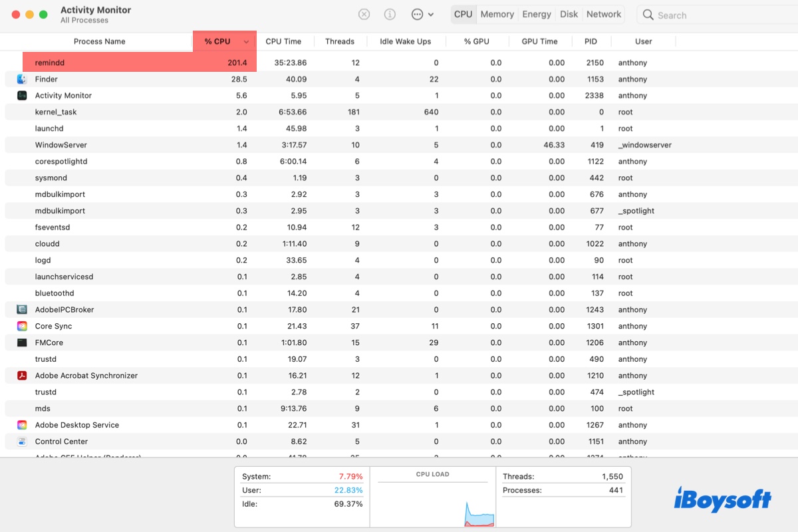Sort by CPU Time column
Screen dimensions: 798x532
284,41
